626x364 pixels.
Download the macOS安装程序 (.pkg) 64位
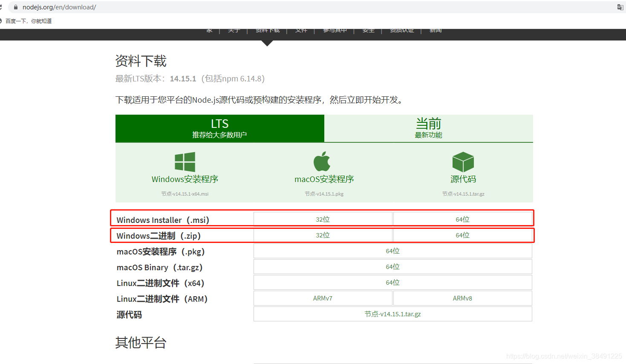(393, 251)
